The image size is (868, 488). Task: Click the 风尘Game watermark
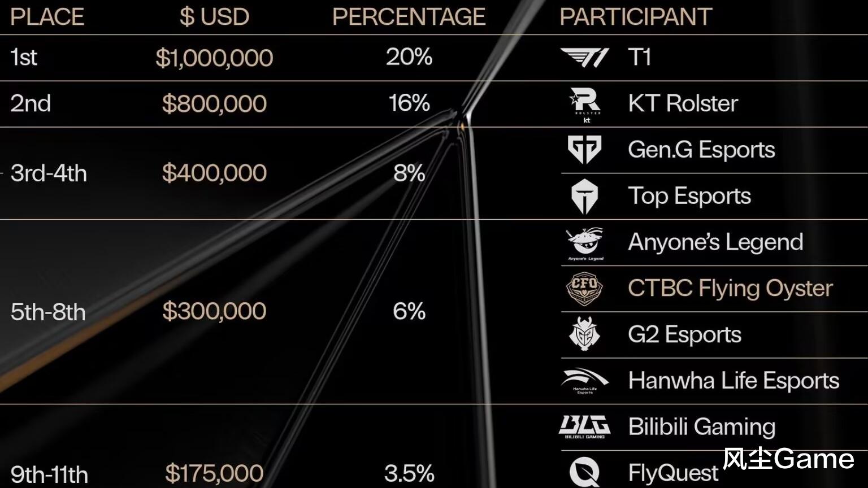click(788, 459)
